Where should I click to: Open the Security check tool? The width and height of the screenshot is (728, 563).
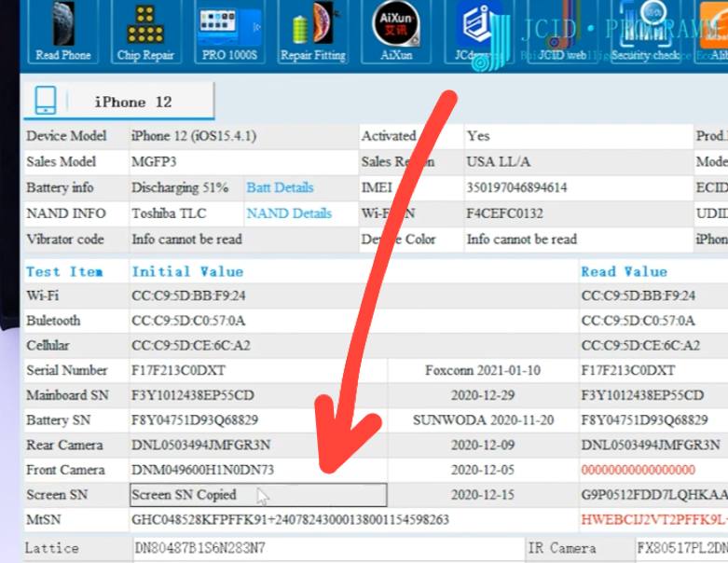645,32
